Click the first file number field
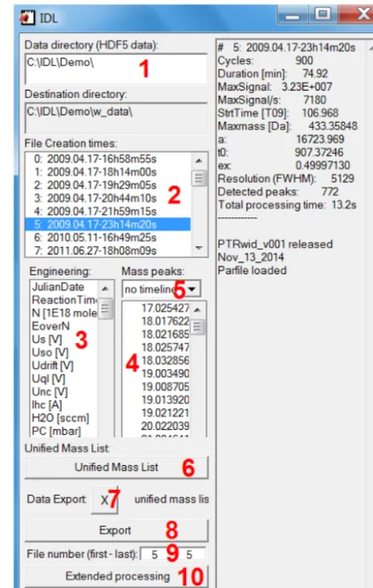Viewport: 373px width, 588px height. [155, 554]
